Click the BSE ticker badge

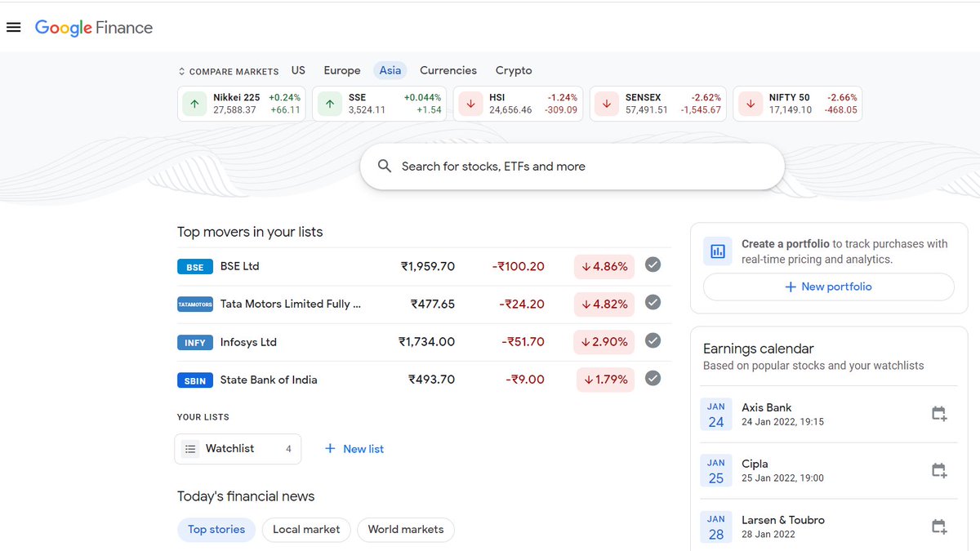tap(195, 267)
